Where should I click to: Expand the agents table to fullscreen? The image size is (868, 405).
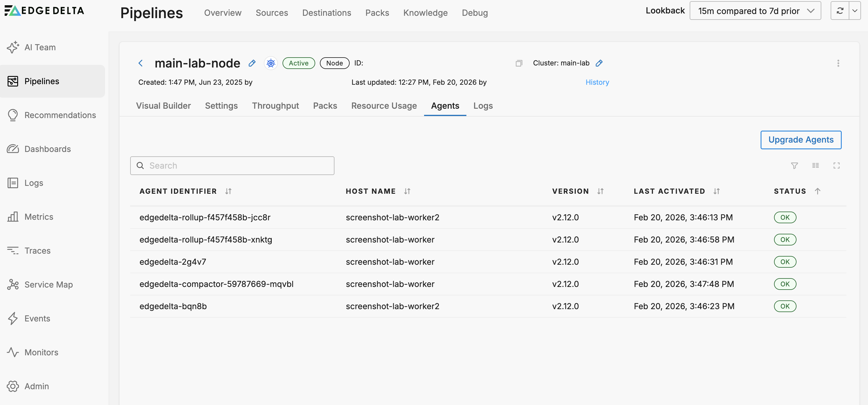[837, 166]
